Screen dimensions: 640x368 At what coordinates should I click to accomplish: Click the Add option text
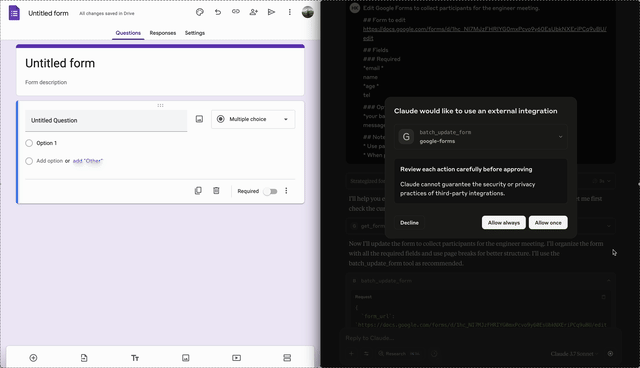49,161
